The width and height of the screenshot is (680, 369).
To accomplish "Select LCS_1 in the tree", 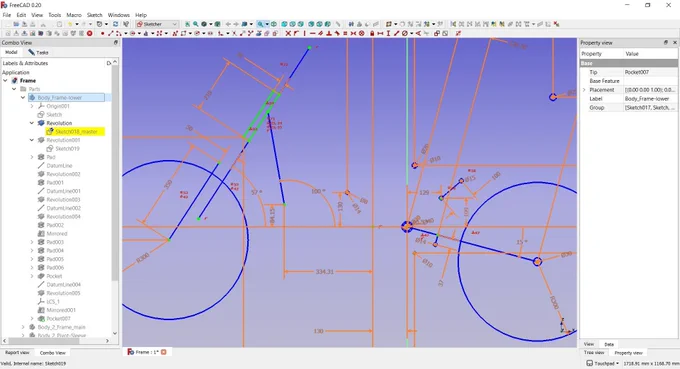I will click(x=53, y=302).
